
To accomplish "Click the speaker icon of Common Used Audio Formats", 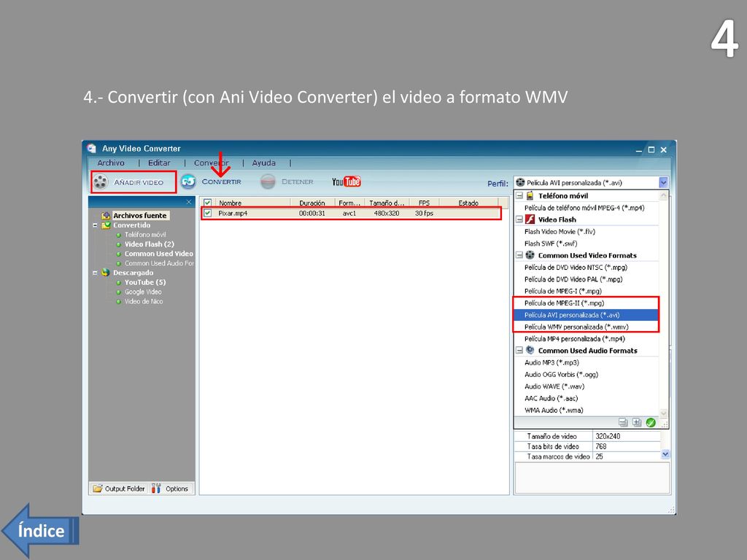I will pyautogui.click(x=530, y=351).
